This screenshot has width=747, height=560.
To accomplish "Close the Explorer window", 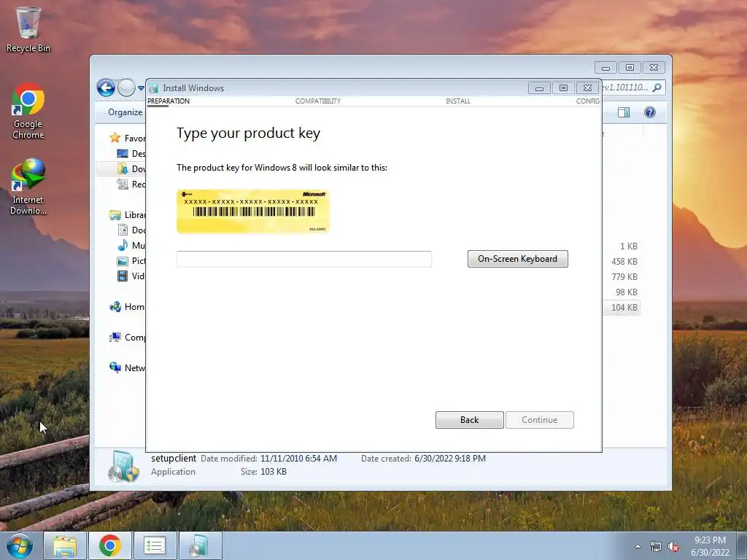I will tap(654, 68).
